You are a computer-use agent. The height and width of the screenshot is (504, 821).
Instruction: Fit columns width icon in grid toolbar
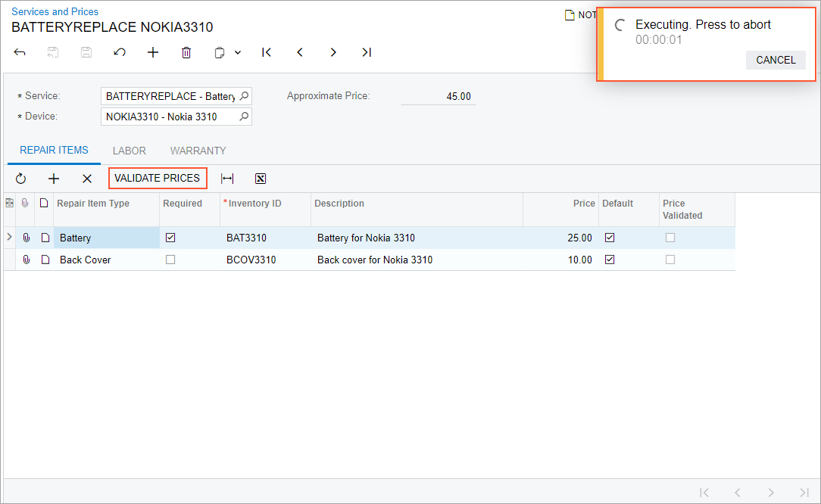click(x=227, y=179)
